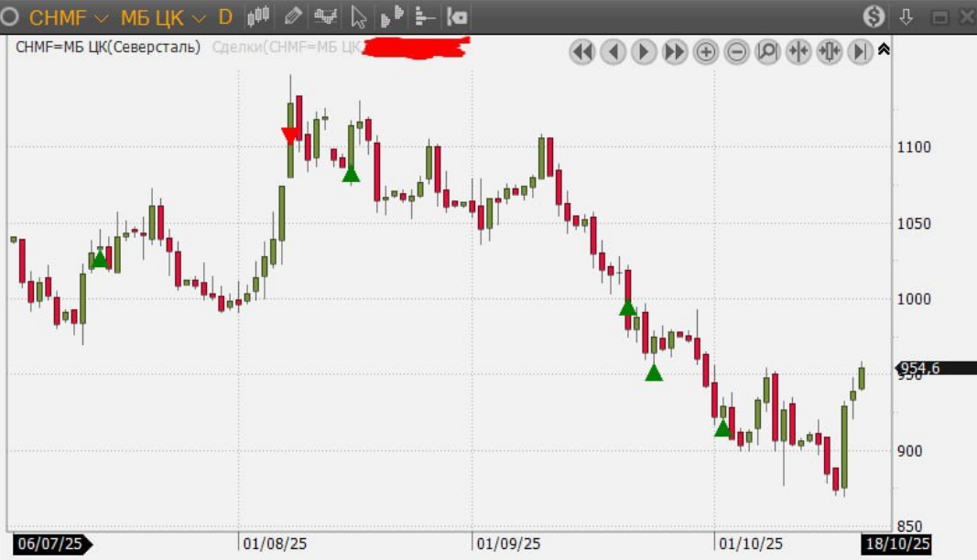Zoom in with the plus button

[705, 52]
